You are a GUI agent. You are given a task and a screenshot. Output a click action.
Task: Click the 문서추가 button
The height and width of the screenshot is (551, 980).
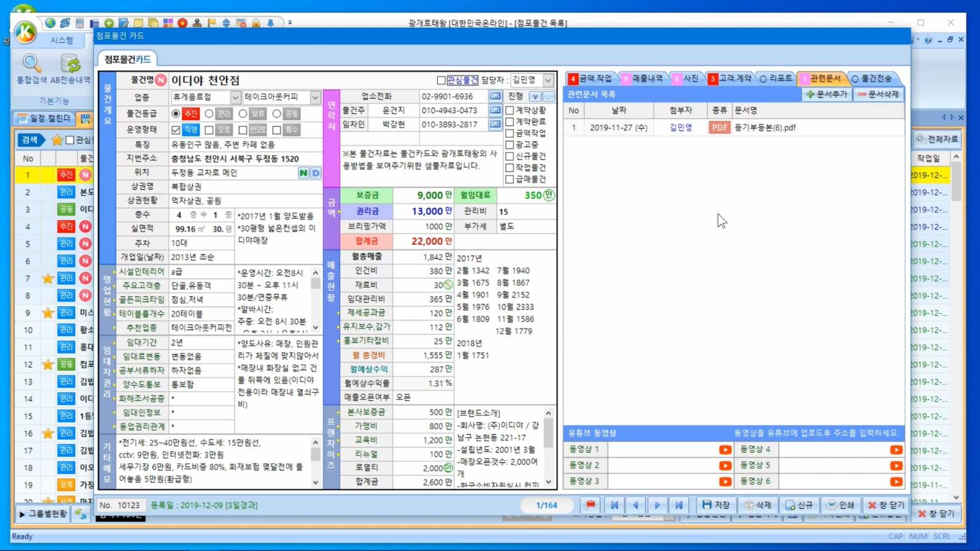click(826, 94)
